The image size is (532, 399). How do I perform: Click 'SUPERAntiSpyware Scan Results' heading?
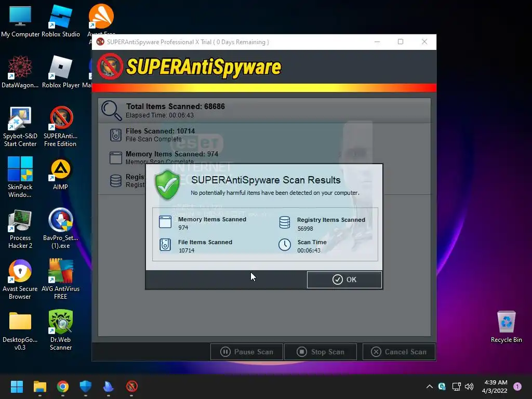266,180
